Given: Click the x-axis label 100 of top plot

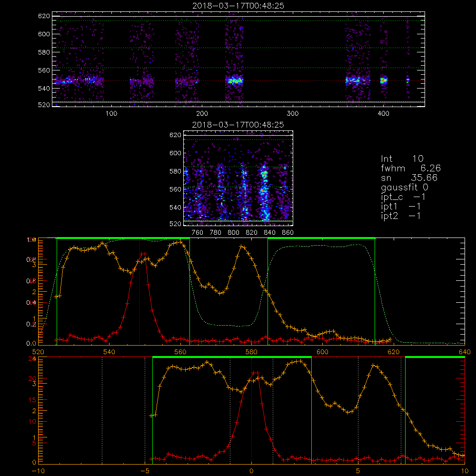Looking at the screenshot, I should [x=111, y=114].
